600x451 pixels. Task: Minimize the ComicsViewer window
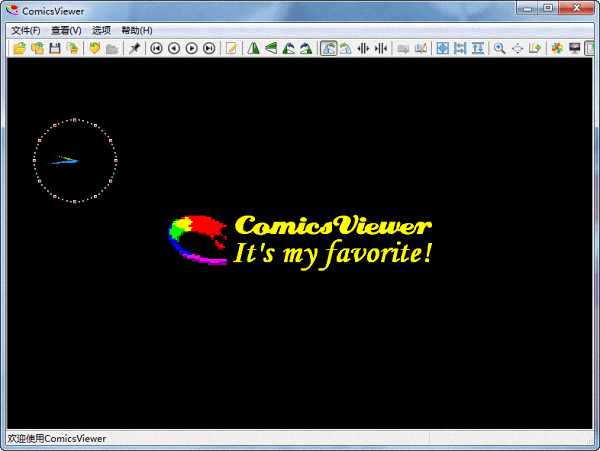(528, 8)
